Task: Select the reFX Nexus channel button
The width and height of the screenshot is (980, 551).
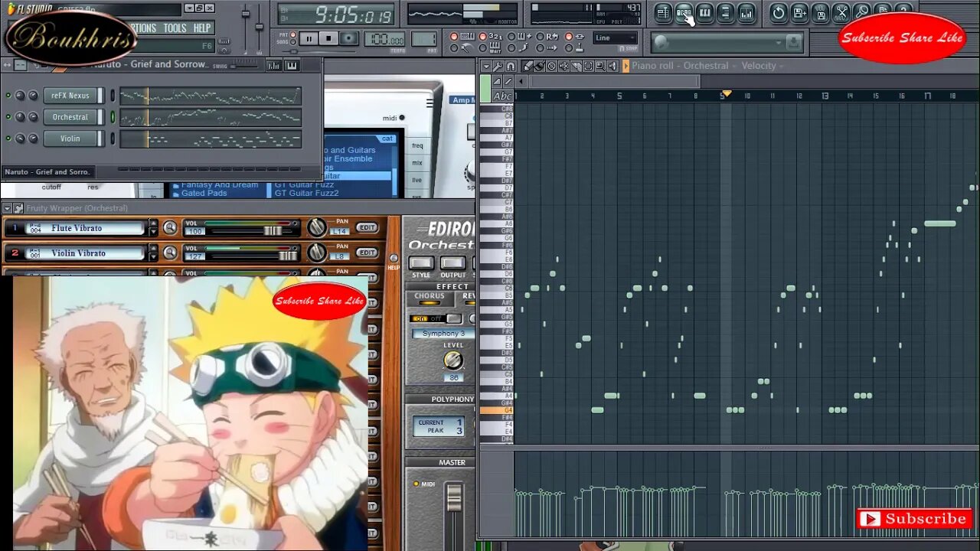Action: pos(70,96)
